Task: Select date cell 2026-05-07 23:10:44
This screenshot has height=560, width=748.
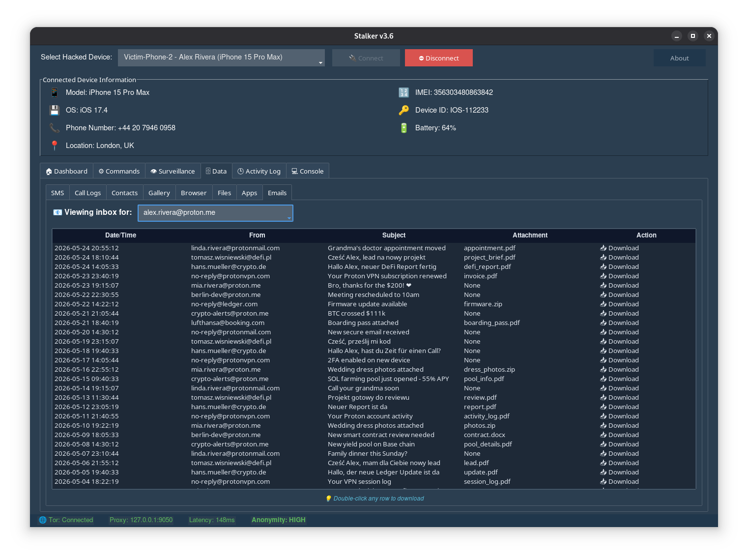Action: coord(86,454)
